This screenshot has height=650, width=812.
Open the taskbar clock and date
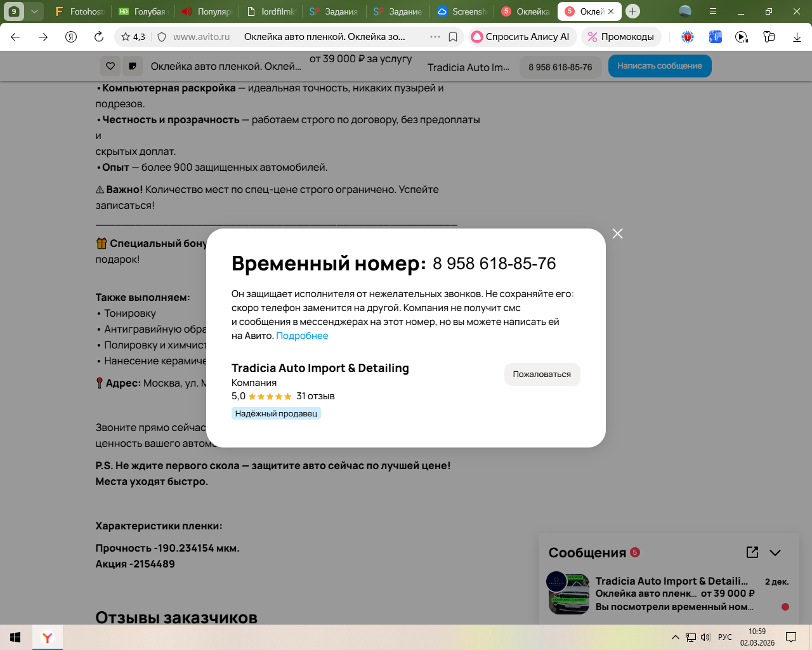coord(757,637)
